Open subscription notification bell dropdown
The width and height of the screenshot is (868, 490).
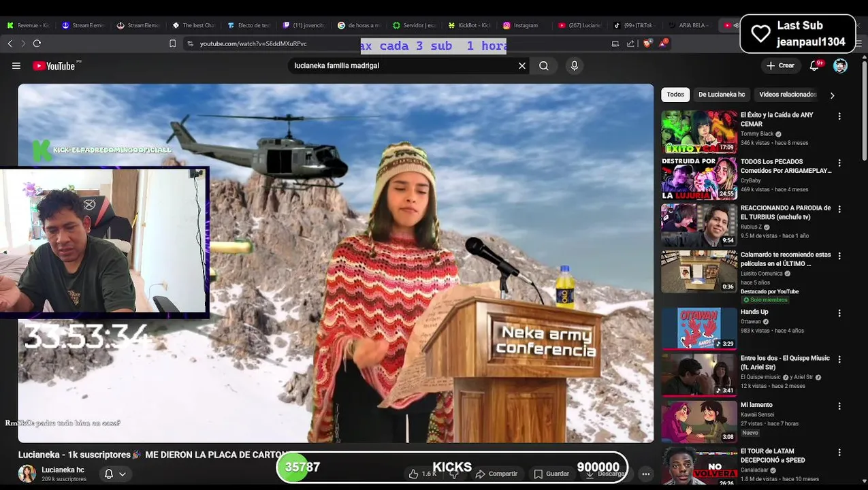(115, 474)
